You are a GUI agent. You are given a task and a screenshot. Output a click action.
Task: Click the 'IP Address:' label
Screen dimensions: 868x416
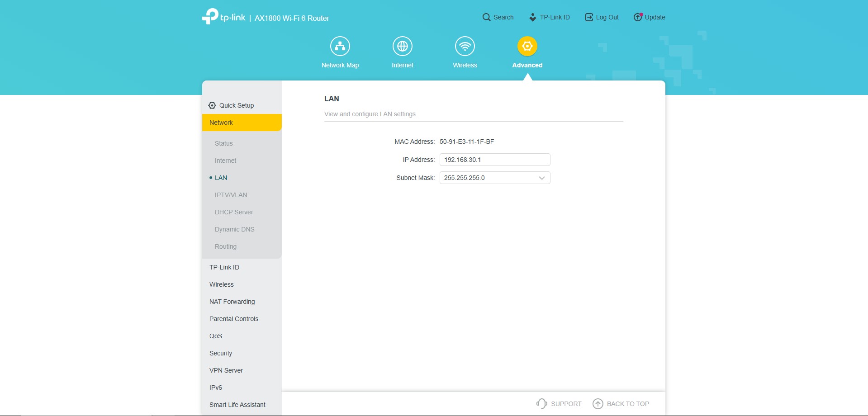418,160
